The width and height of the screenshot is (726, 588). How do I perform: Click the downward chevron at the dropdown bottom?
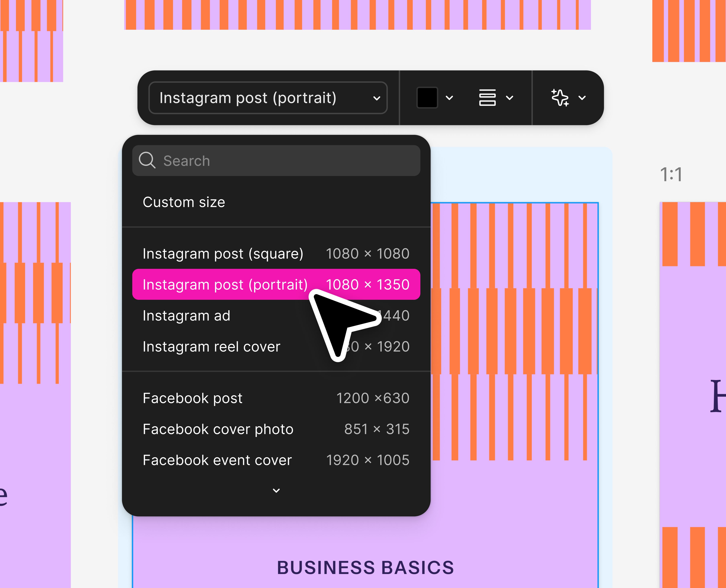[x=276, y=490]
